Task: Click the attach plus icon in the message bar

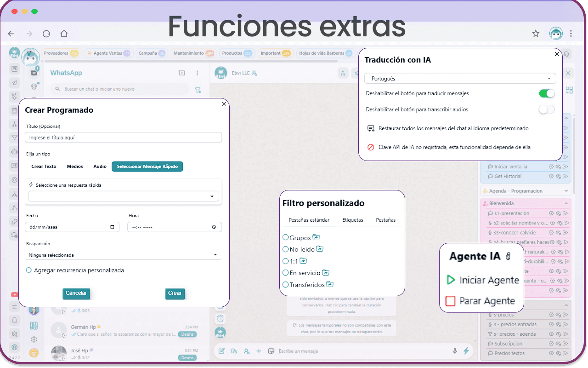Action: point(259,351)
